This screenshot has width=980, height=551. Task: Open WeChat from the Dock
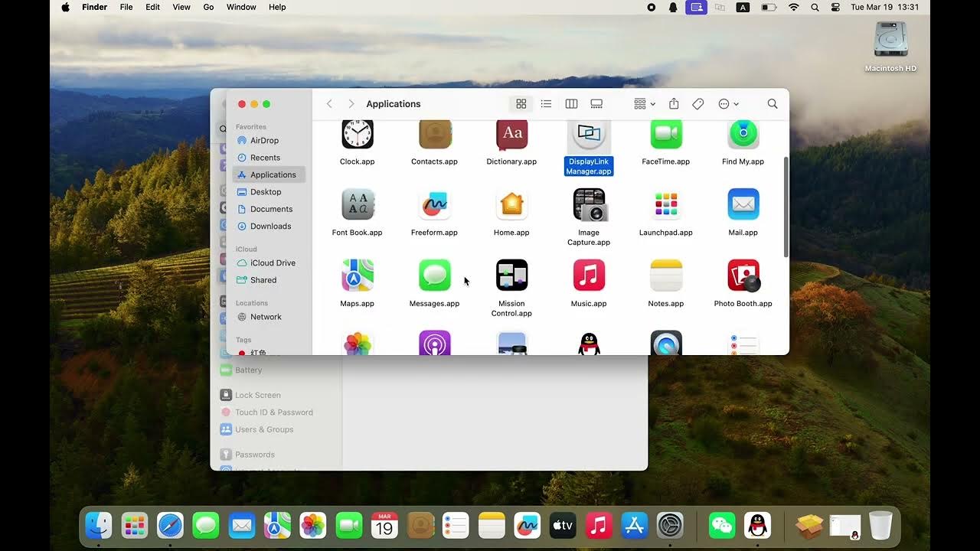point(721,526)
